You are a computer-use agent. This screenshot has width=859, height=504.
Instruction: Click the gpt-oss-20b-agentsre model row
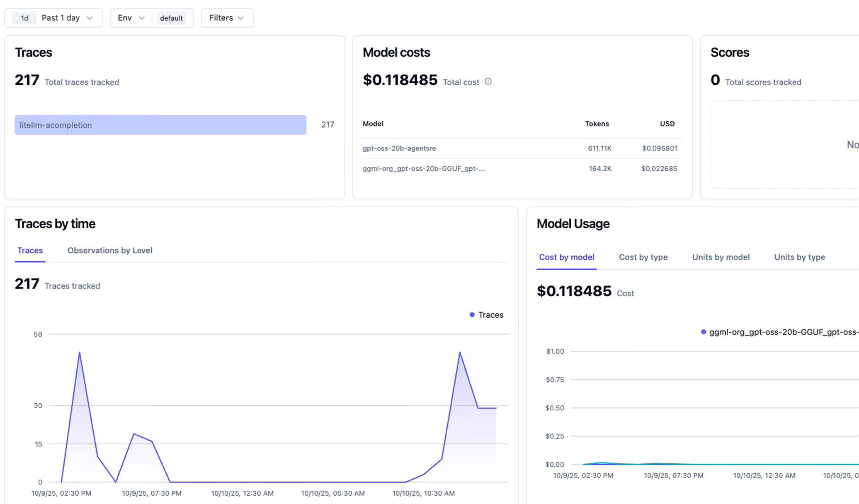tap(399, 148)
